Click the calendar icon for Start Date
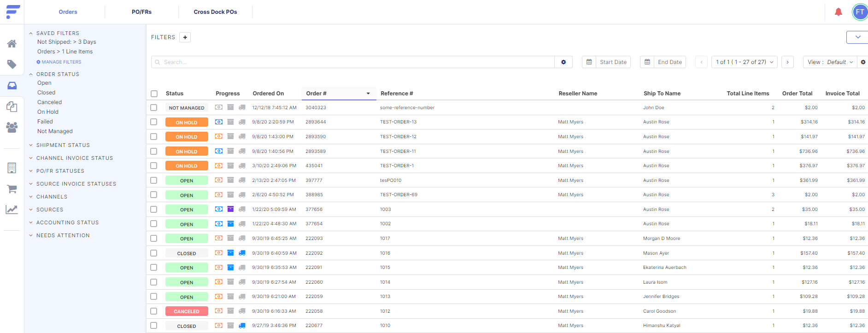The height and width of the screenshot is (333, 868). click(589, 62)
